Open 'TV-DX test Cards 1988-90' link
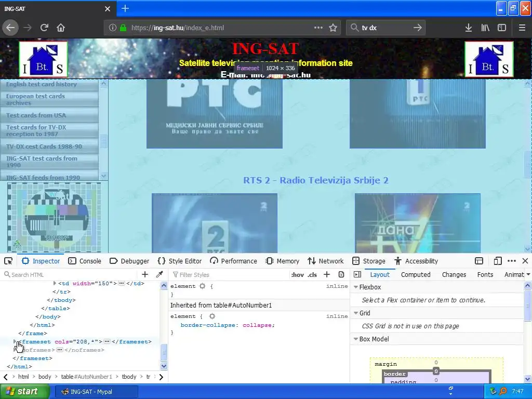532x399 pixels. pos(44,147)
